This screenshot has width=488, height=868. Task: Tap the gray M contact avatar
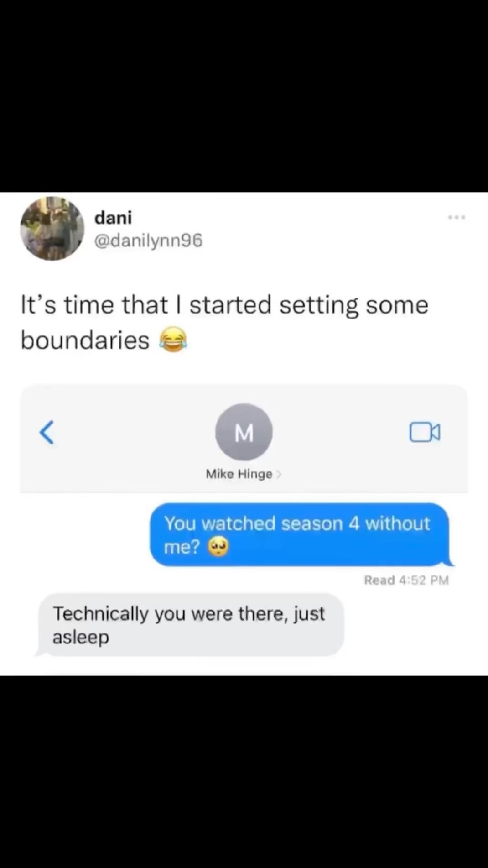point(244,432)
